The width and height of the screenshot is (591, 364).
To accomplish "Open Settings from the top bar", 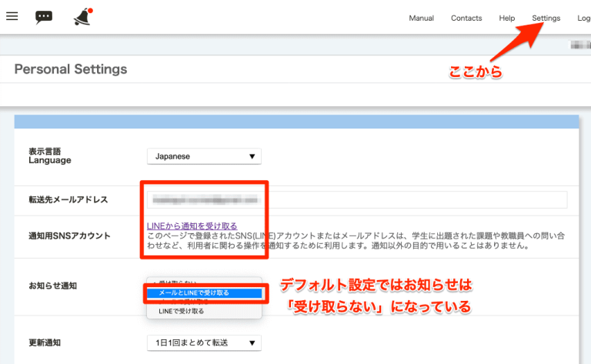I will pos(546,18).
